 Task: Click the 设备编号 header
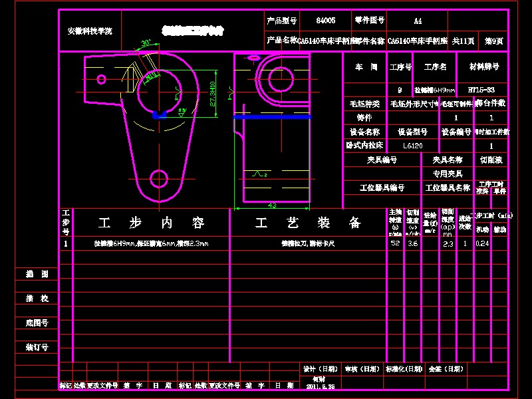[x=456, y=132]
